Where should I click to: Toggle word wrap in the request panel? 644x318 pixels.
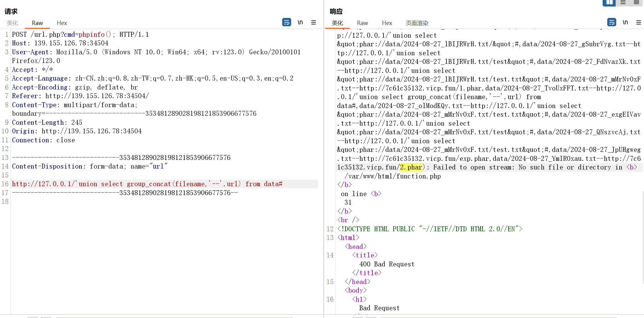(286, 22)
